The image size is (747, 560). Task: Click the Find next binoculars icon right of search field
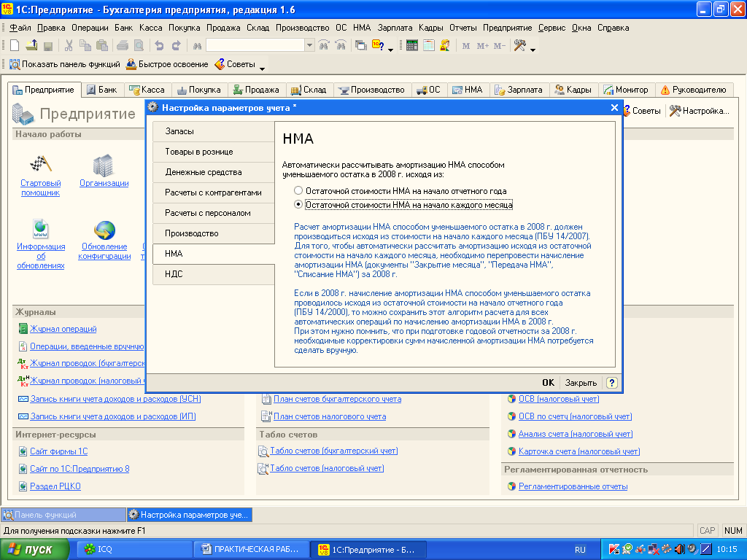point(323,46)
